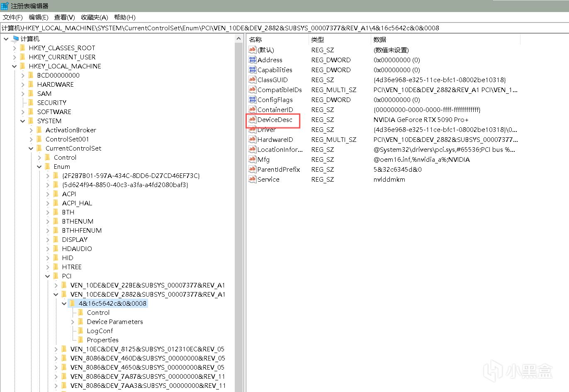
Task: Expand VEN_10DE&DEV_22BE key
Action: [x=56, y=285]
